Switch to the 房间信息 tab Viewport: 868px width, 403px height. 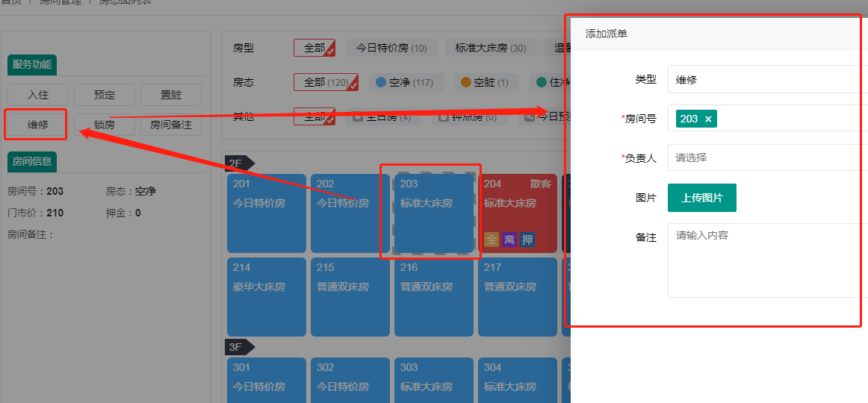[32, 161]
